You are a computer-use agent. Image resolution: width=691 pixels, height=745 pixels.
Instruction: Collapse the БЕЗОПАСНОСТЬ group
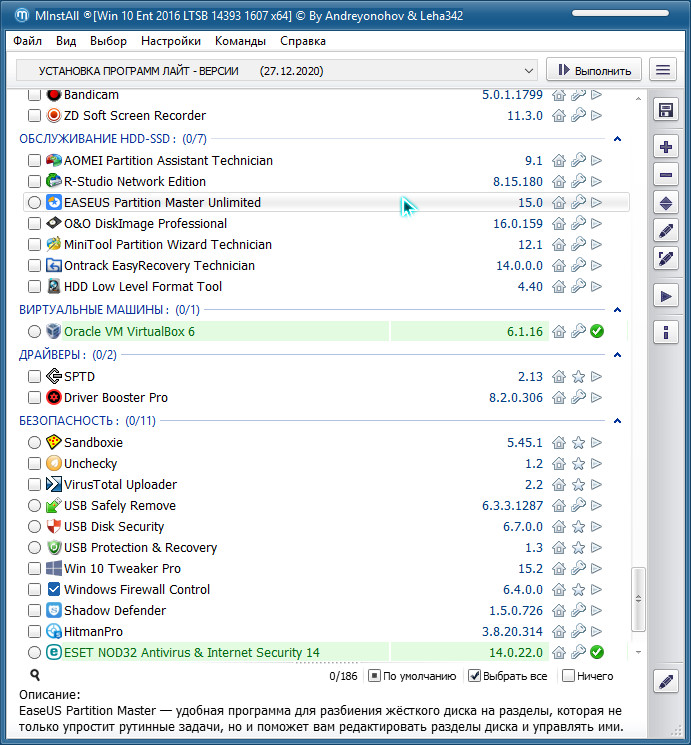(617, 421)
